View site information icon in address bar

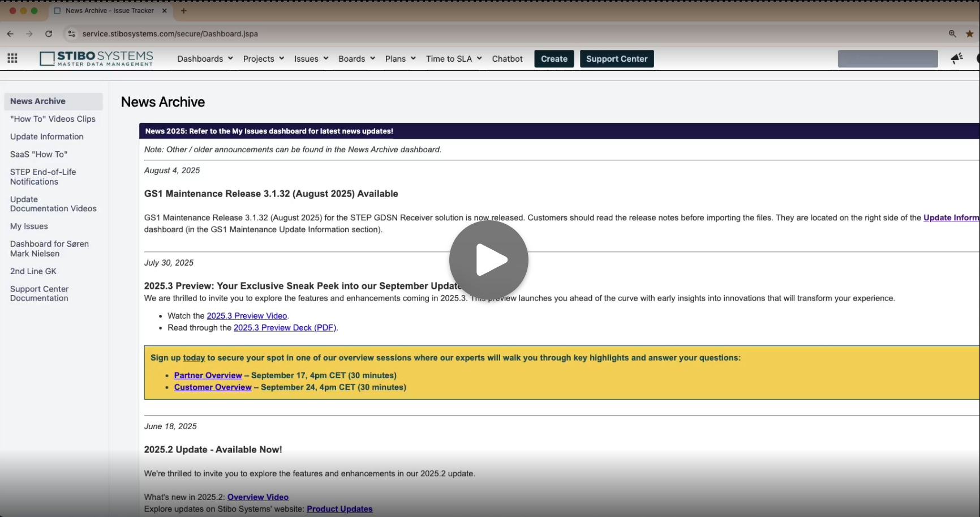click(72, 34)
